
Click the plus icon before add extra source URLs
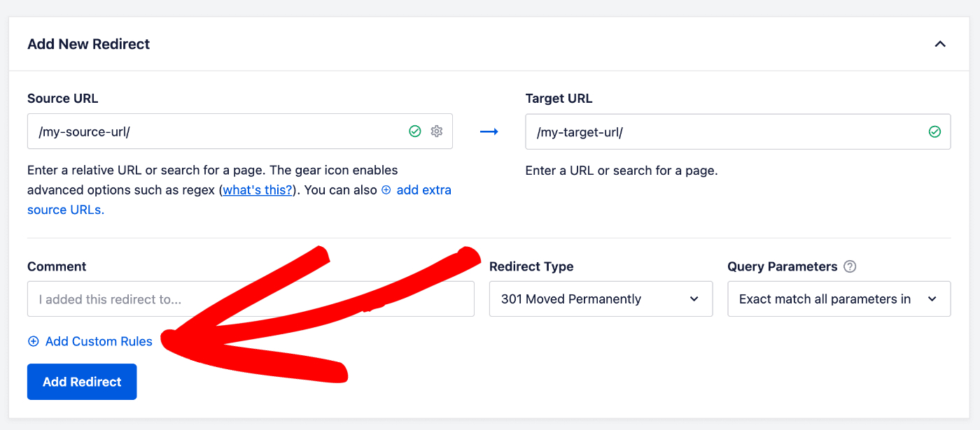(385, 189)
